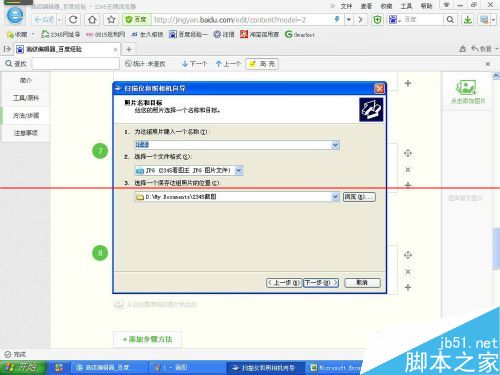
Task: Toggle the 高亮 highlight button
Action: (262, 64)
